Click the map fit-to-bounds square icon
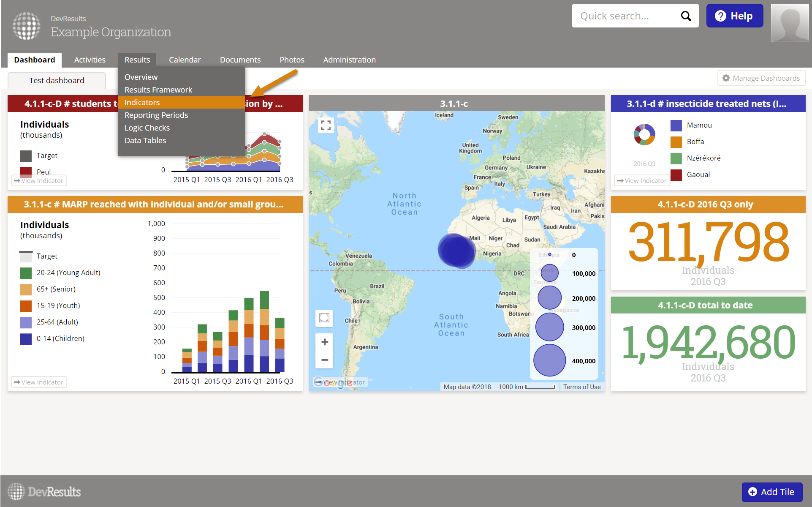Screen dimensions: 812x507 [324, 318]
